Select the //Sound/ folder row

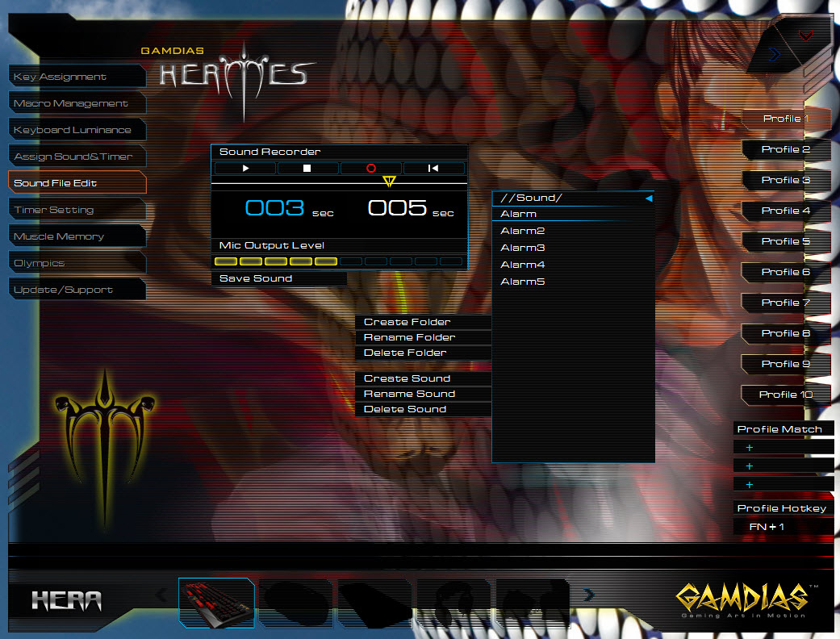[x=573, y=198]
